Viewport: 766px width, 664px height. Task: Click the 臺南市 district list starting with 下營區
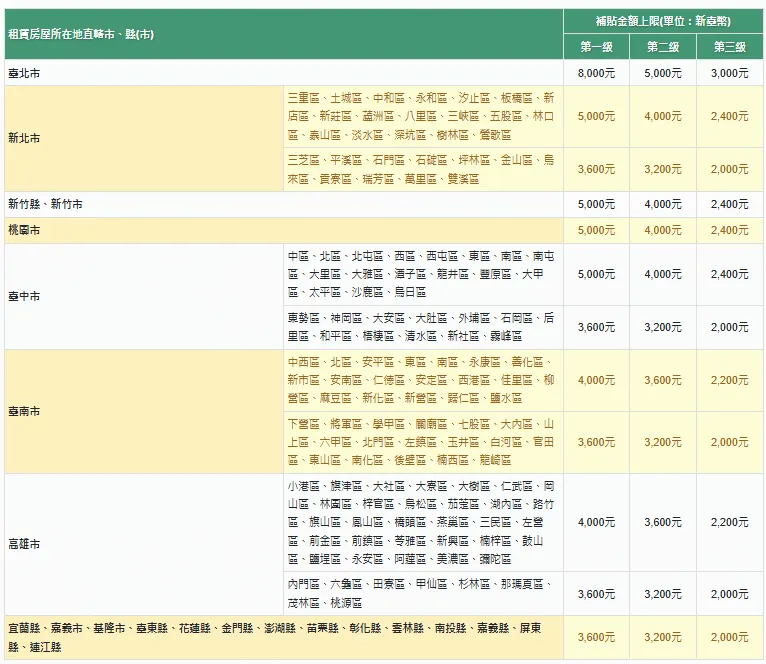420,442
